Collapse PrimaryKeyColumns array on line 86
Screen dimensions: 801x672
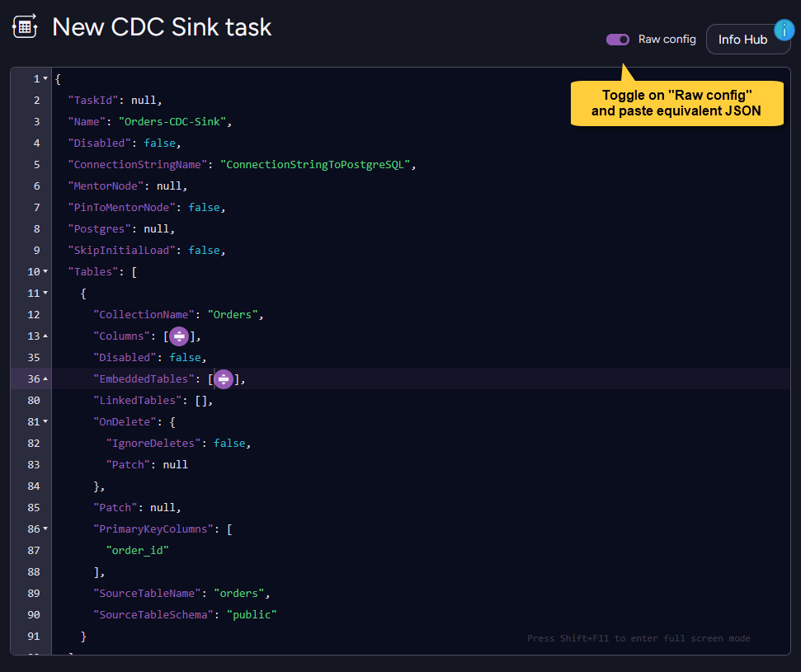[x=45, y=529]
